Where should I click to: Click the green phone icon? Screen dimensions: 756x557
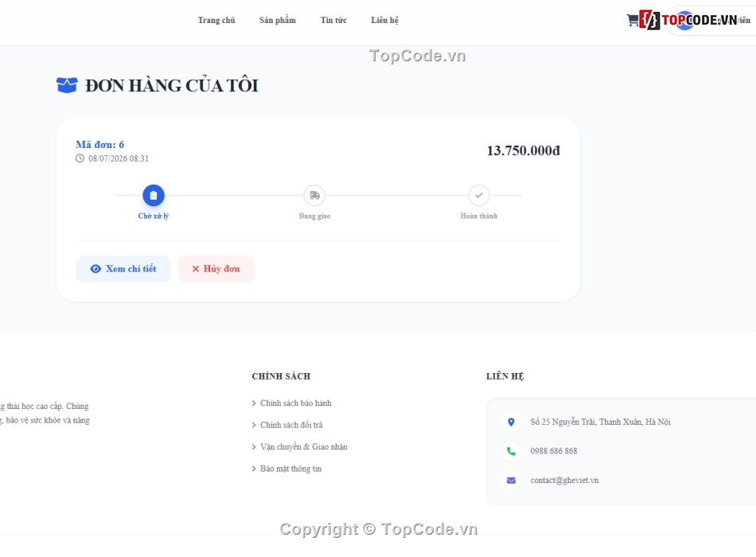coord(511,451)
